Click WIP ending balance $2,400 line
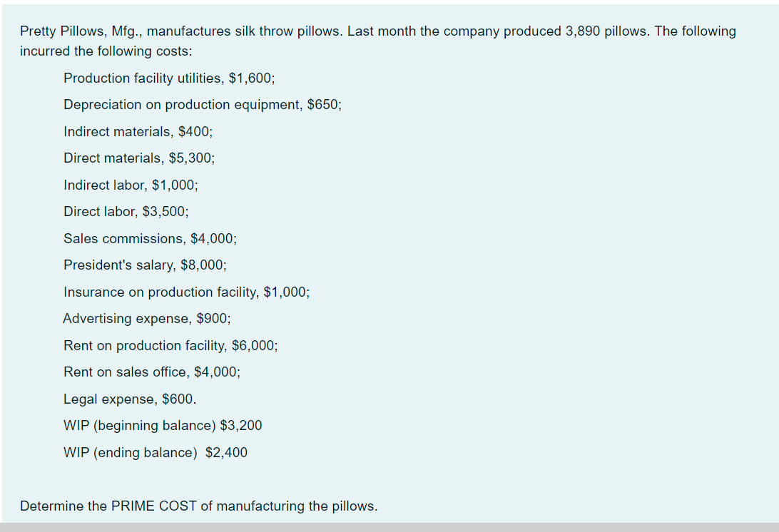This screenshot has height=532, width=779. click(155, 453)
